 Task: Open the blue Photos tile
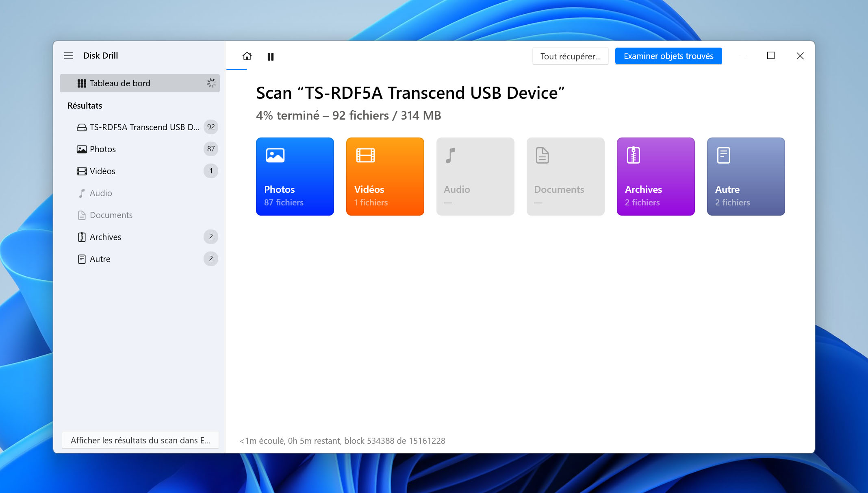click(295, 177)
